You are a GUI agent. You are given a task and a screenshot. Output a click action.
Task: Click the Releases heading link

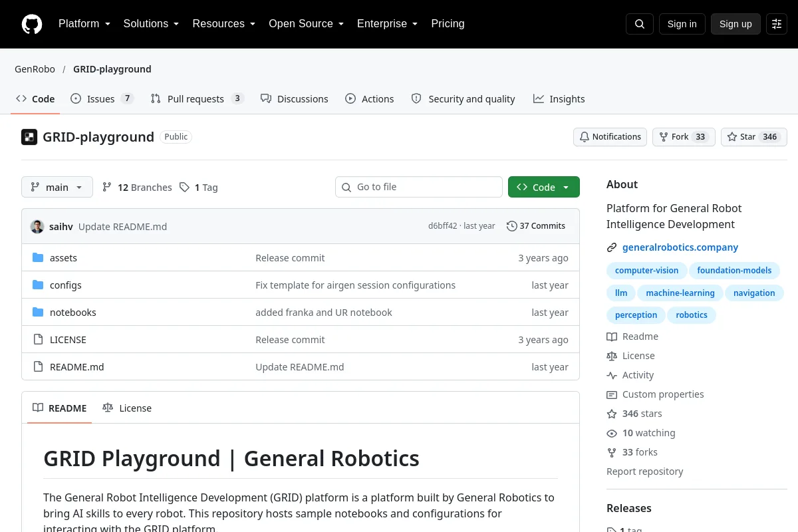click(629, 508)
